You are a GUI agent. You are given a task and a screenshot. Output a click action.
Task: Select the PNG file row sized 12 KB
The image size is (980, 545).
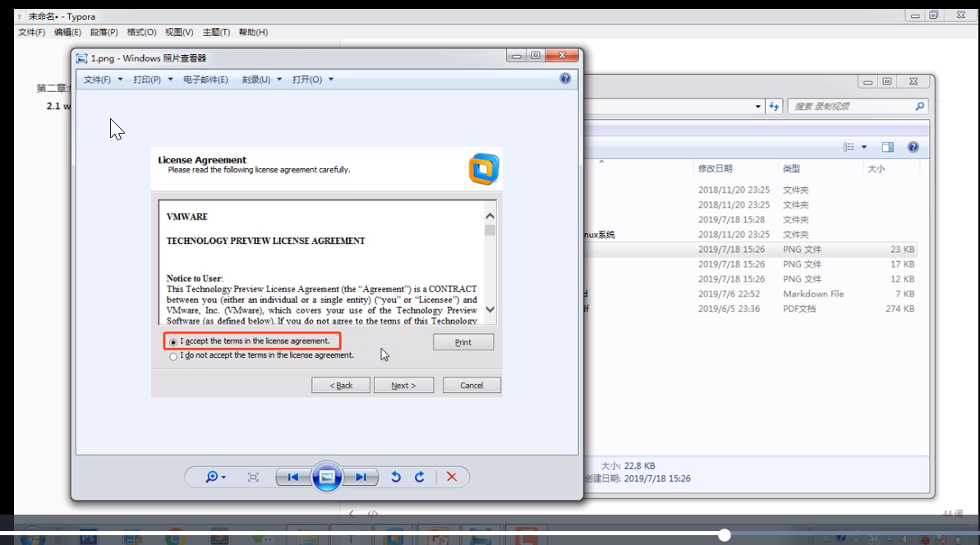[752, 279]
